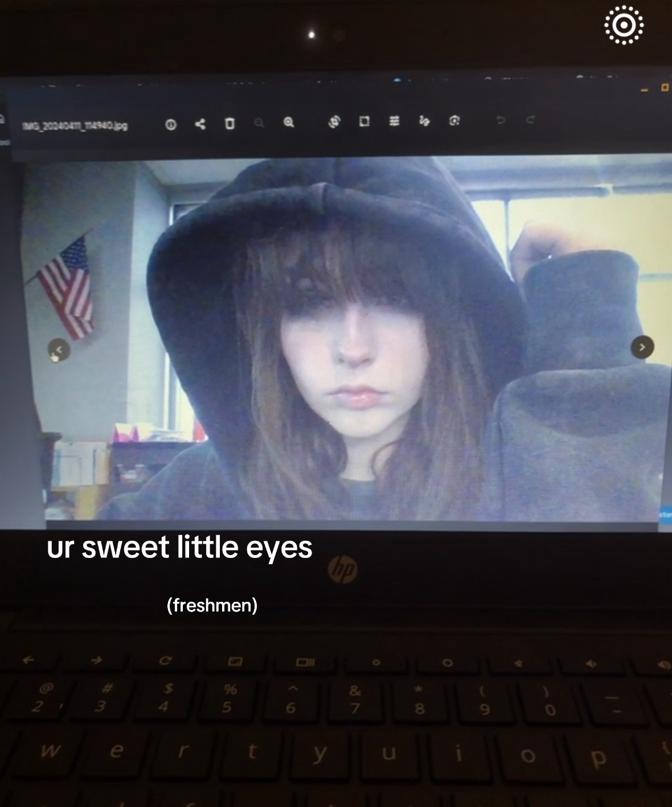
Task: Click the zoom out magnifier
Action: (259, 123)
